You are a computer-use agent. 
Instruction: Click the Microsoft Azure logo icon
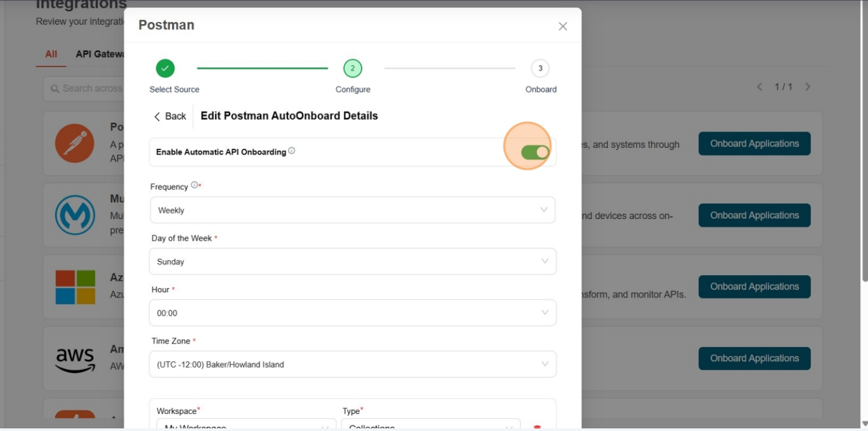tap(75, 287)
